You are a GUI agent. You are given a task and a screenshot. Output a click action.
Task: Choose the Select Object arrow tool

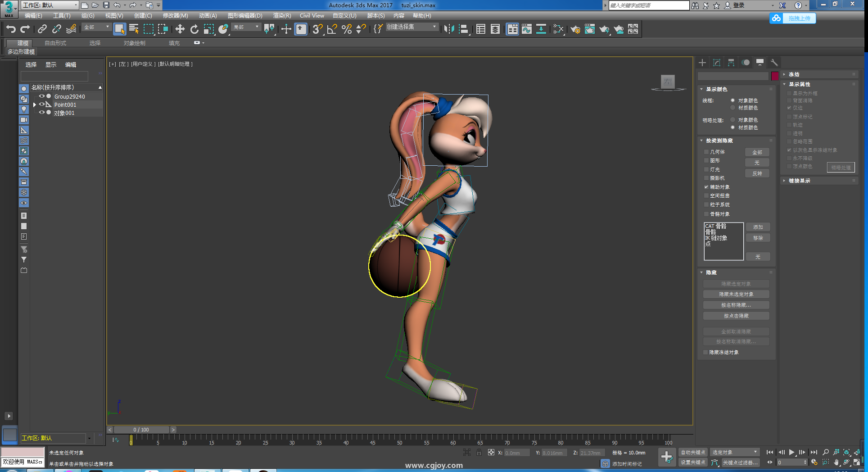(119, 29)
